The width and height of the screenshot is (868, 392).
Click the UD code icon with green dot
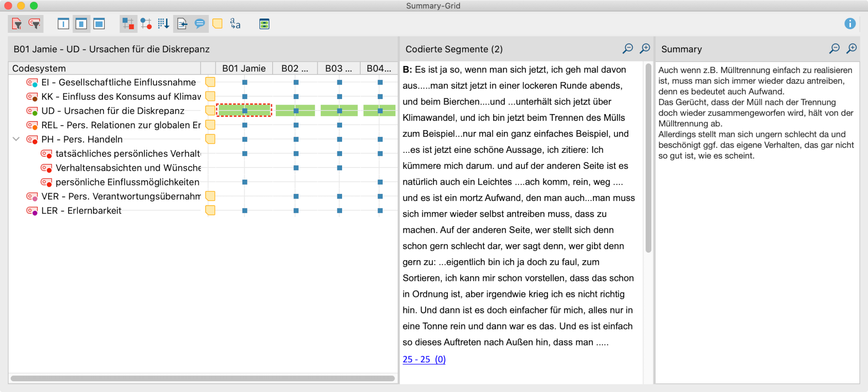click(x=32, y=111)
